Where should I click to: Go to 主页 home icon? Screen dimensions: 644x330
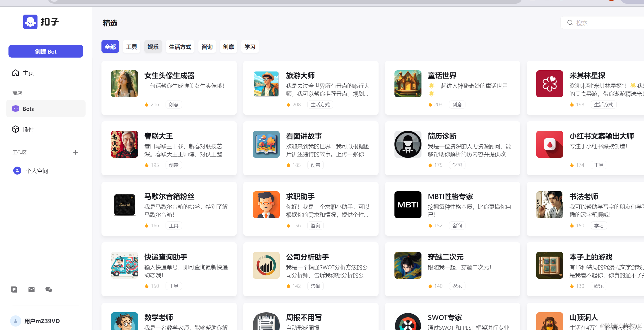pyautogui.click(x=16, y=73)
